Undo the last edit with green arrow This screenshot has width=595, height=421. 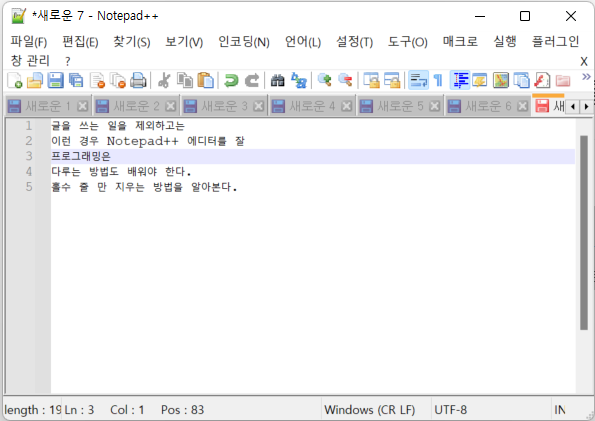click(231, 80)
